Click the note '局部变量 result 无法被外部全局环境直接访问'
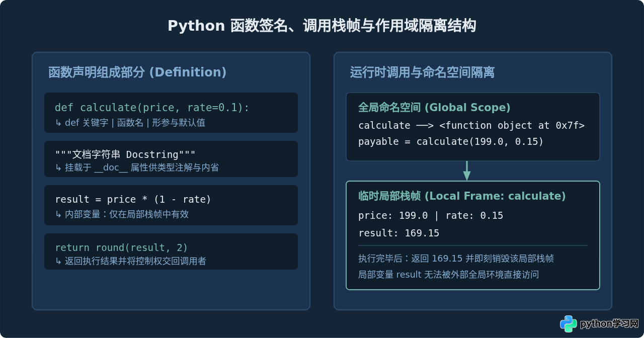The width and height of the screenshot is (644, 338). pos(448,275)
